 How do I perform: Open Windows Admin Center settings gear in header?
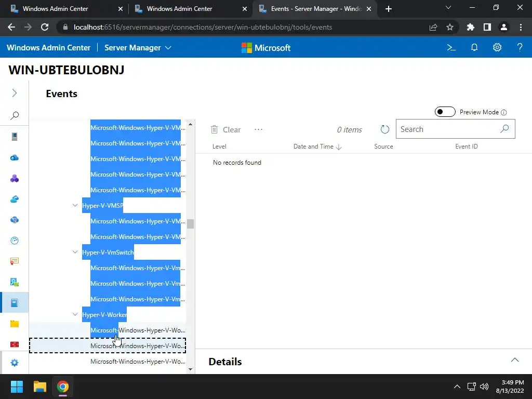(x=497, y=47)
